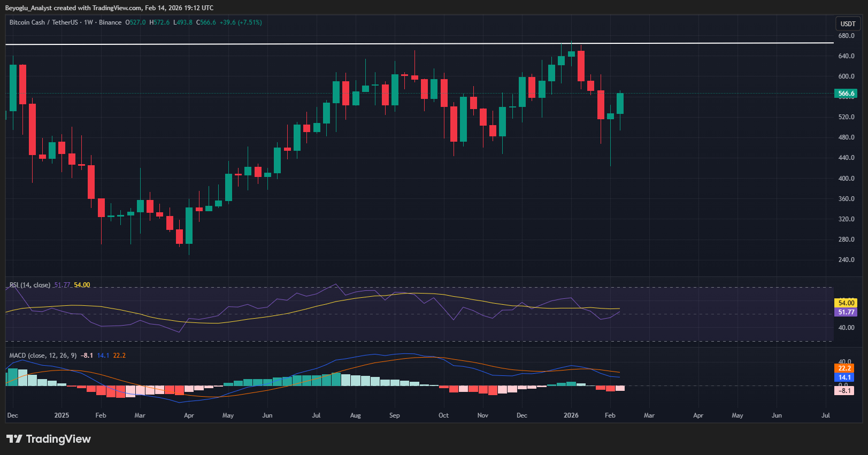This screenshot has width=868, height=455.
Task: Click the TradingView logo
Action: [49, 439]
